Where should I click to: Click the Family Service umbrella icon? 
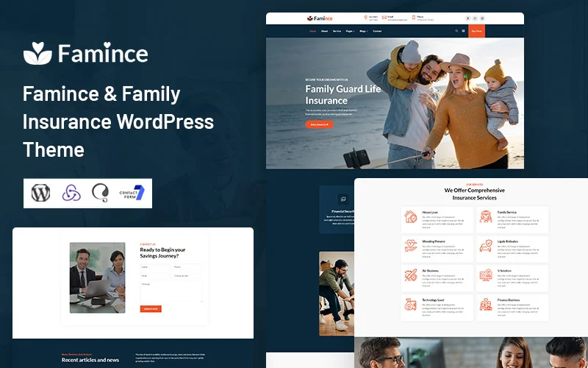(486, 216)
